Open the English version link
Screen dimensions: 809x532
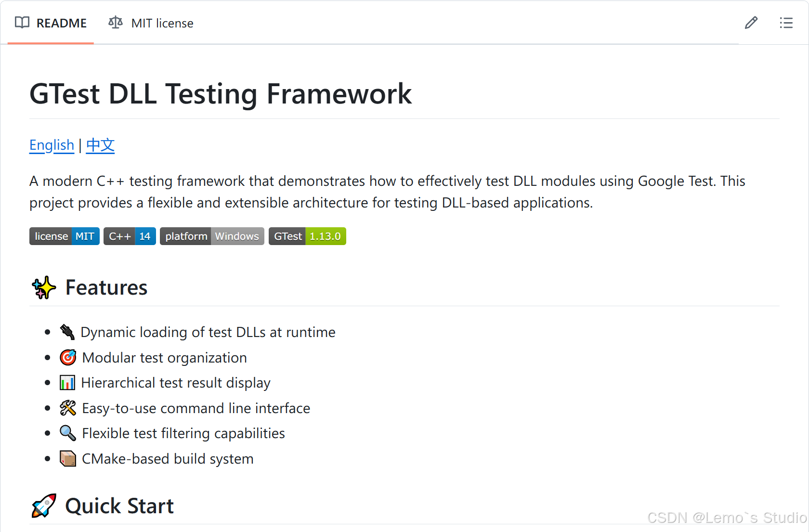click(52, 145)
